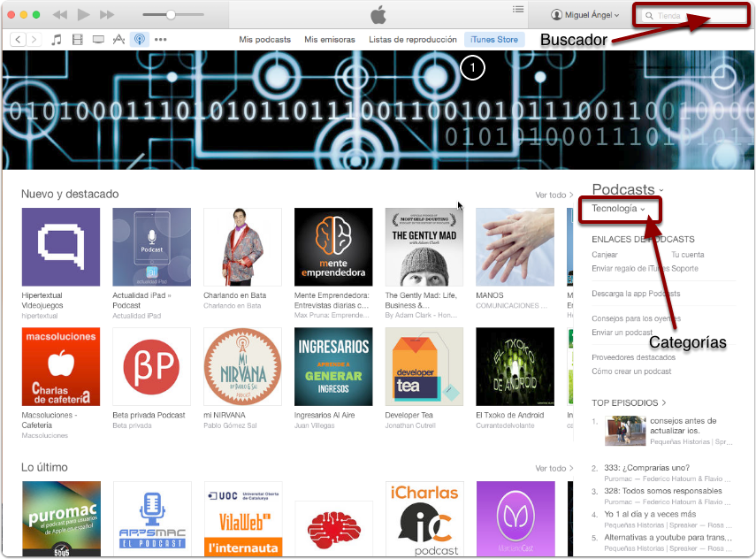Open the Beta privada Podcast artwork
This screenshot has height=559, width=756.
[x=151, y=366]
